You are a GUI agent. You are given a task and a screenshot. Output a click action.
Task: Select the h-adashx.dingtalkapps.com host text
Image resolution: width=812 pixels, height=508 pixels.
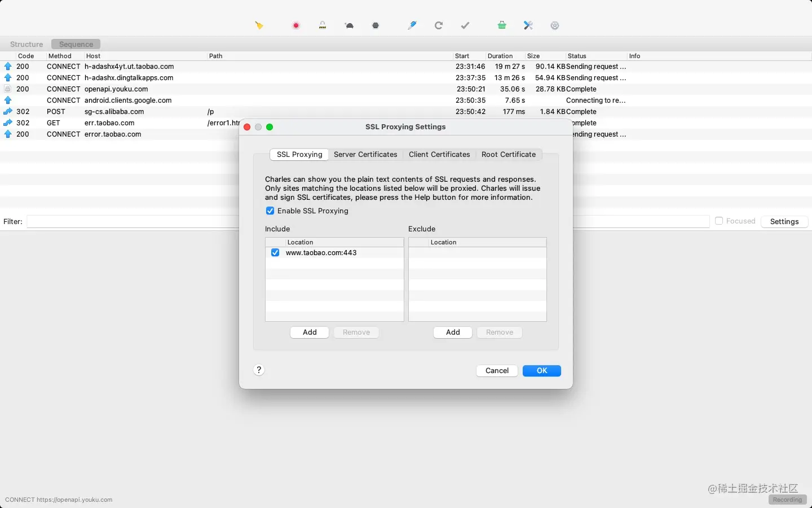(129, 78)
